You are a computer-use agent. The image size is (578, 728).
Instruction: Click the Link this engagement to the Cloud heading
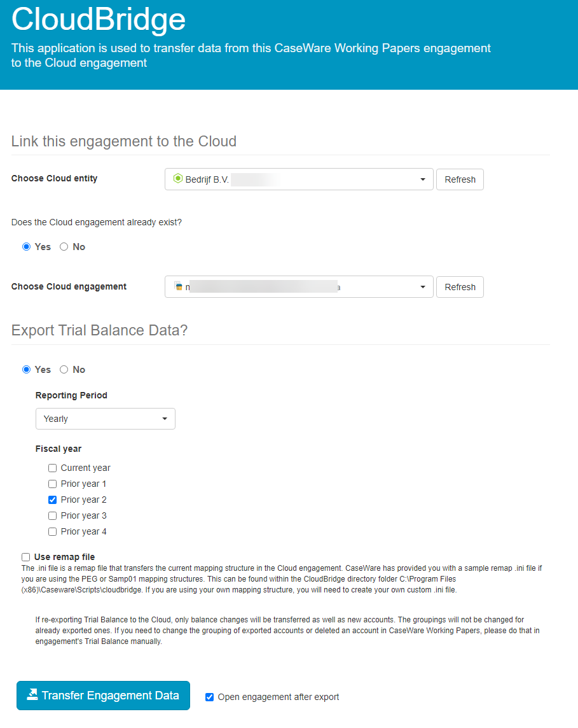pos(124,141)
